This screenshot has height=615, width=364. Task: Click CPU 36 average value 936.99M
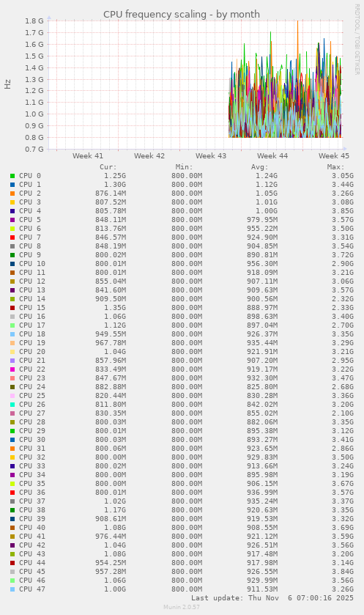pos(262,493)
